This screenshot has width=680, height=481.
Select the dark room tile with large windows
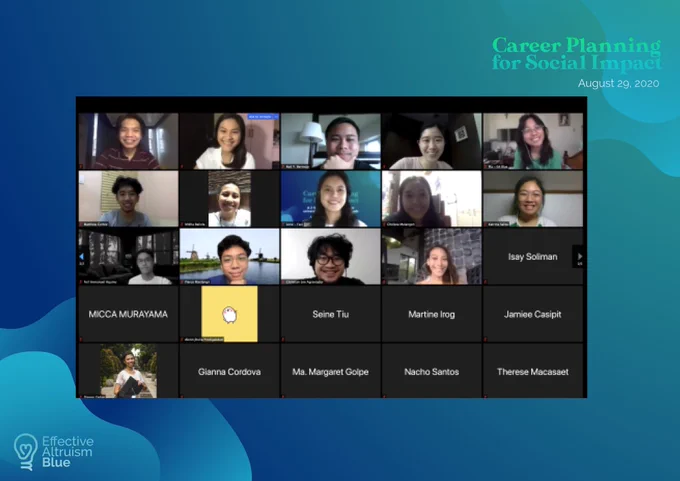coord(128,256)
